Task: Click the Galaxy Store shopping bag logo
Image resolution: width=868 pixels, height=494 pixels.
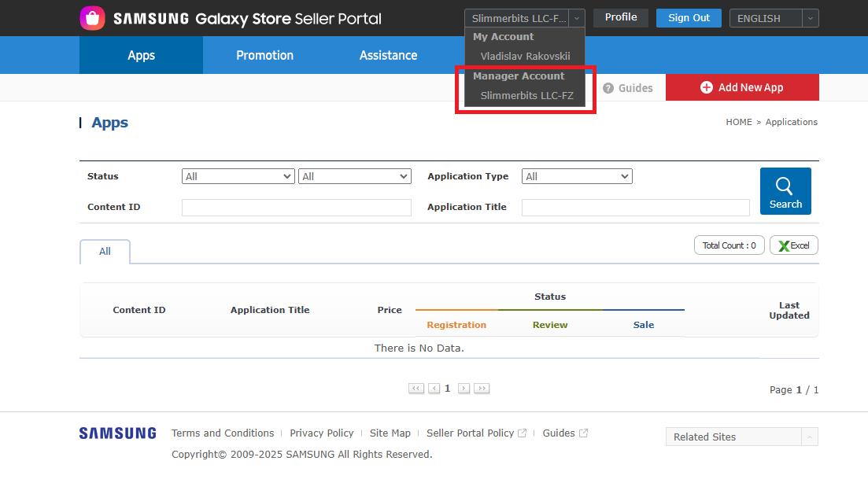Action: pos(92,18)
